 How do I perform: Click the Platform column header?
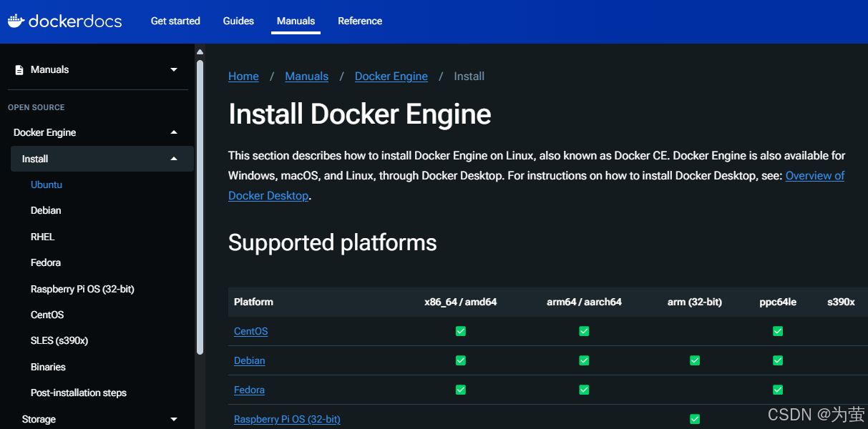pyautogui.click(x=253, y=302)
